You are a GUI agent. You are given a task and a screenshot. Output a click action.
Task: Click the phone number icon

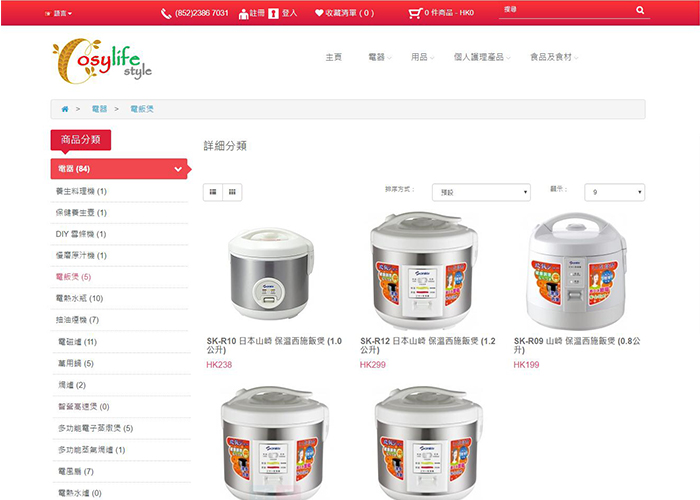click(166, 14)
